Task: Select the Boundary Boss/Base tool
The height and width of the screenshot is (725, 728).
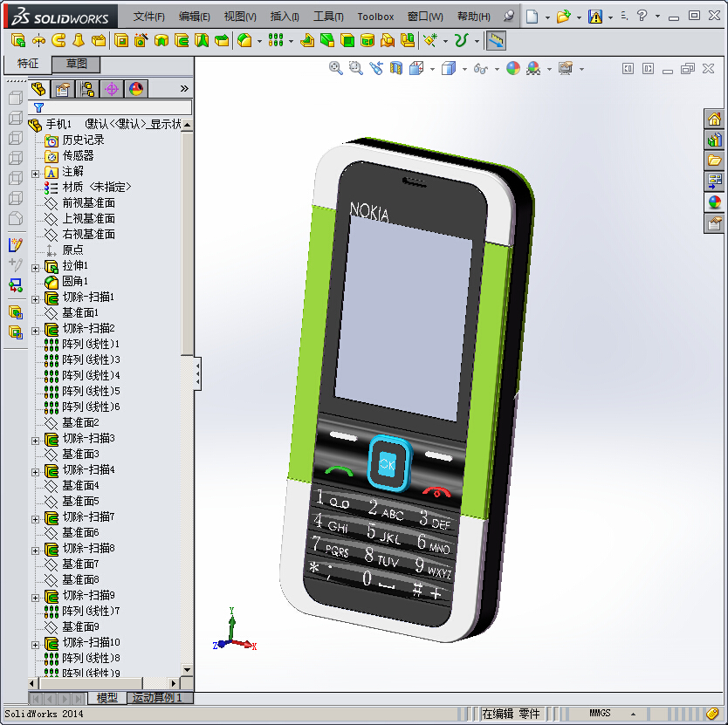Action: [99, 41]
